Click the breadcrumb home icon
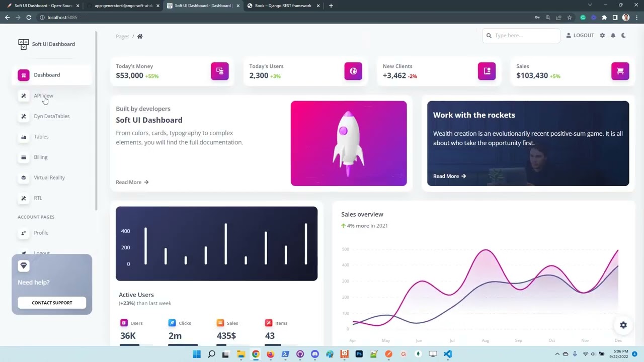Viewport: 644px width, 362px height. click(140, 36)
